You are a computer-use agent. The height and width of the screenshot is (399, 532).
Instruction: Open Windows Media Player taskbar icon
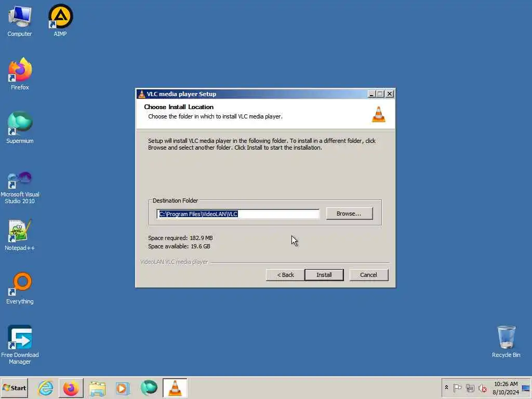click(123, 388)
